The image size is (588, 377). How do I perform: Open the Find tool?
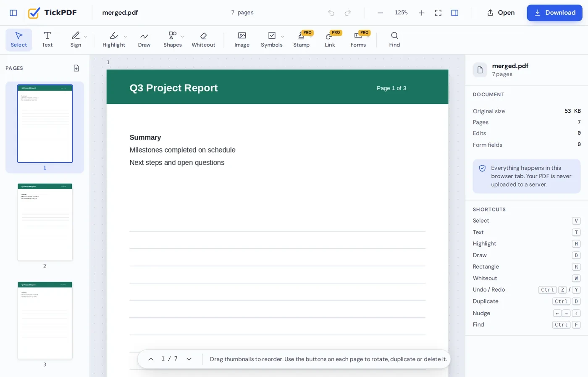394,40
